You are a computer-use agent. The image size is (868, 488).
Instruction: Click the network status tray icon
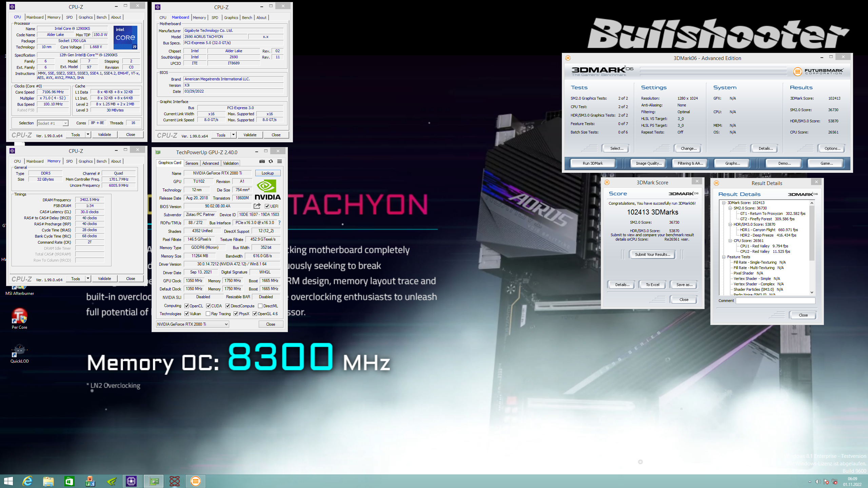834,482
